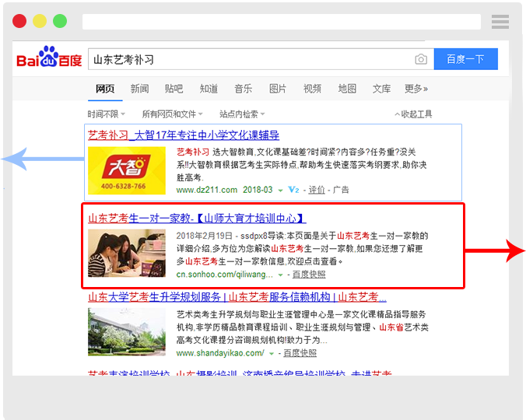The height and width of the screenshot is (420, 526).
Task: Click the 评价 link
Action: 317,190
